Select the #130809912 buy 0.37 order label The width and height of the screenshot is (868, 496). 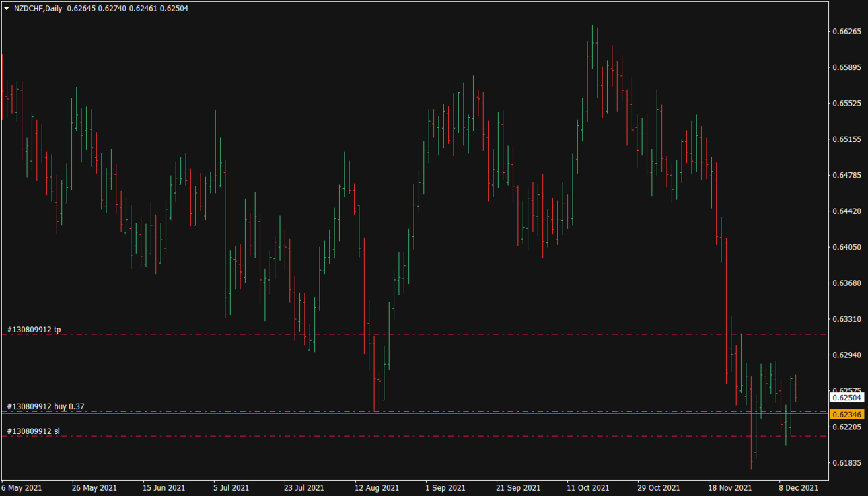(46, 406)
